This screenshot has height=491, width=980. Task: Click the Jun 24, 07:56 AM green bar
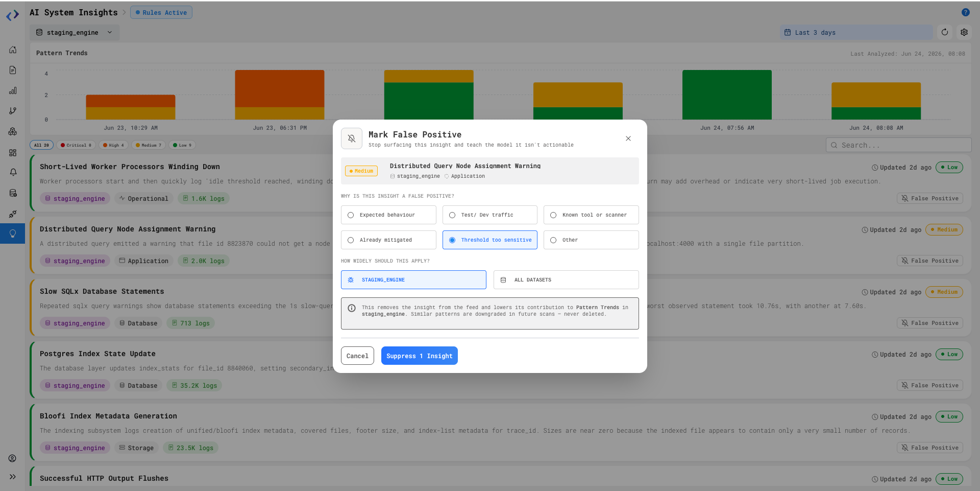[x=727, y=95]
